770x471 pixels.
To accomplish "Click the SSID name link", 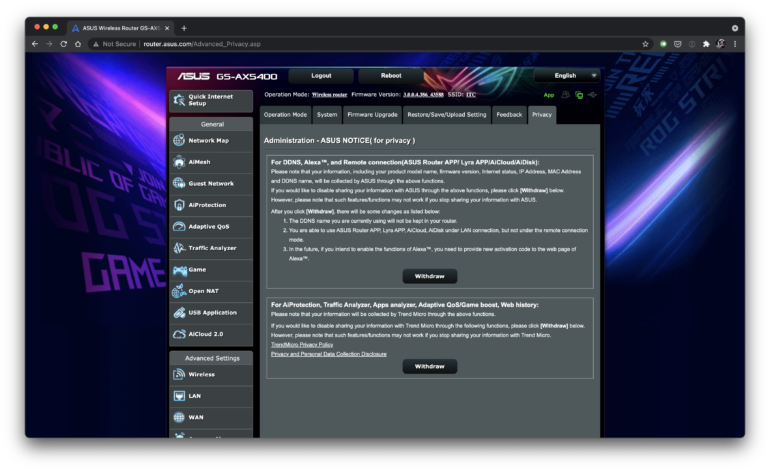I will click(x=471, y=95).
